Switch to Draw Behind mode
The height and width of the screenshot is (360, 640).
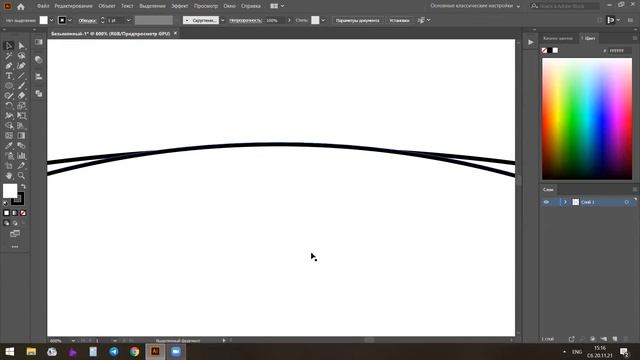point(15,223)
